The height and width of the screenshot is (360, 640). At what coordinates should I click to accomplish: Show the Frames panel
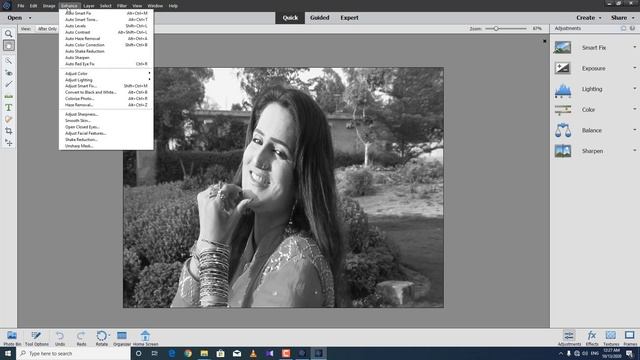(x=629, y=338)
